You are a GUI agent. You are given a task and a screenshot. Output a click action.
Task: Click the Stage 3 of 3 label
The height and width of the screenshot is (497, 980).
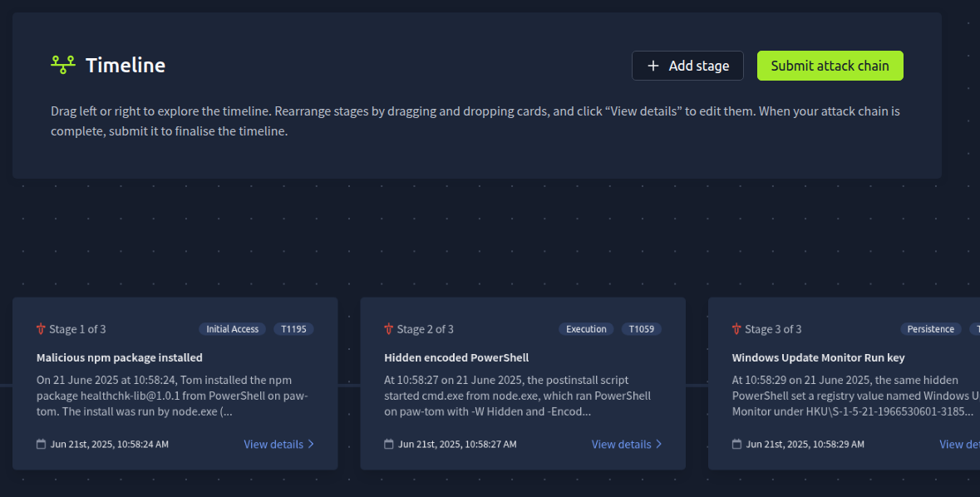tap(773, 329)
